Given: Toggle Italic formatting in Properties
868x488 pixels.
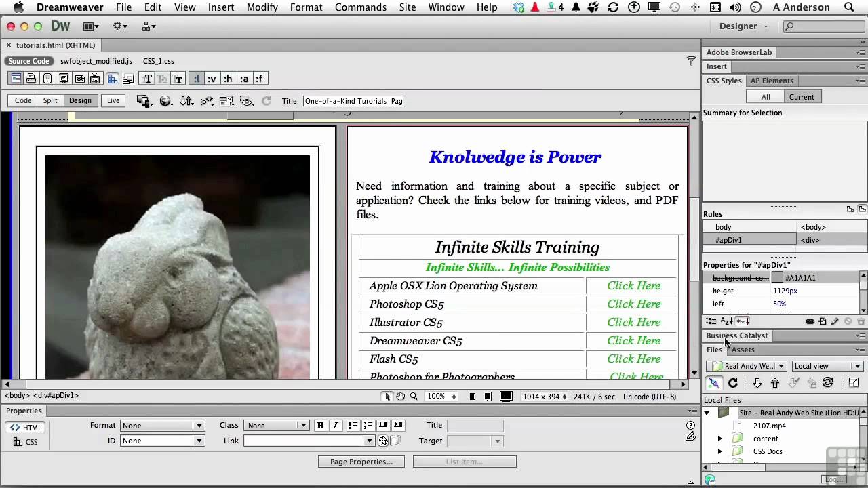Looking at the screenshot, I should [336, 426].
